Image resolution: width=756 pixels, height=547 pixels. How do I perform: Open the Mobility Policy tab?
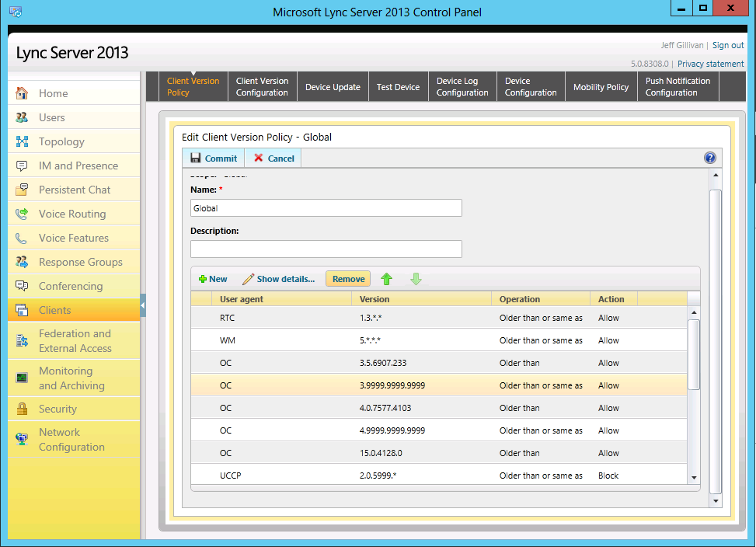pyautogui.click(x=601, y=87)
